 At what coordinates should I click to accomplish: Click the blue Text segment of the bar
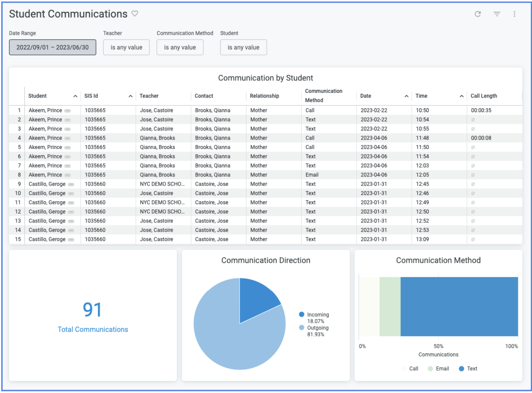(x=459, y=307)
